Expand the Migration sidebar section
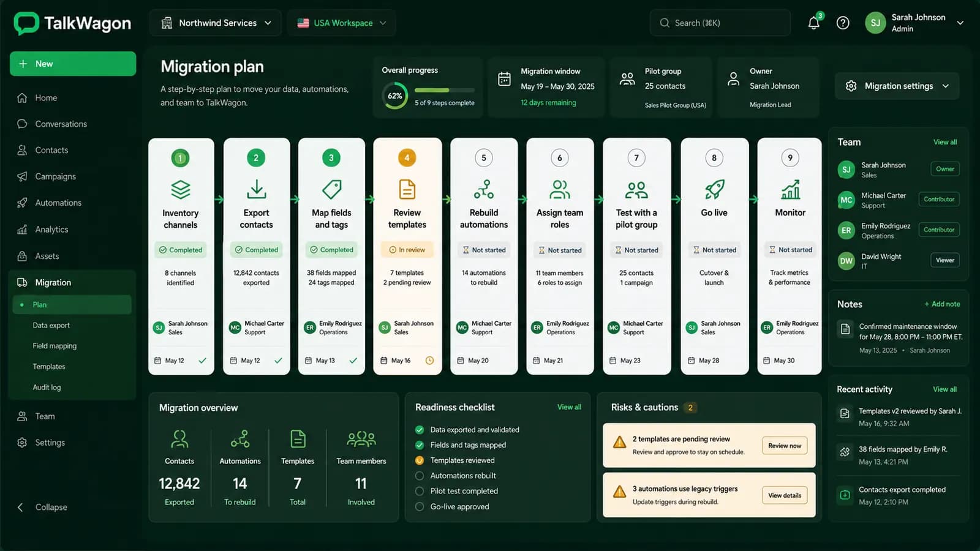 point(72,282)
